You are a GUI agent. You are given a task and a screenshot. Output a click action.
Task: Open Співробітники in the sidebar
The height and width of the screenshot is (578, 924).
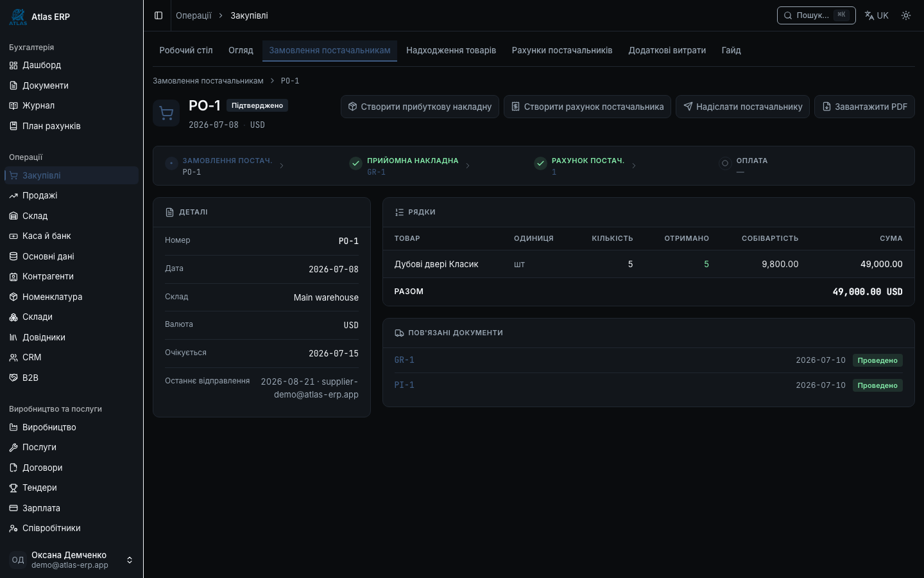pyautogui.click(x=71, y=528)
